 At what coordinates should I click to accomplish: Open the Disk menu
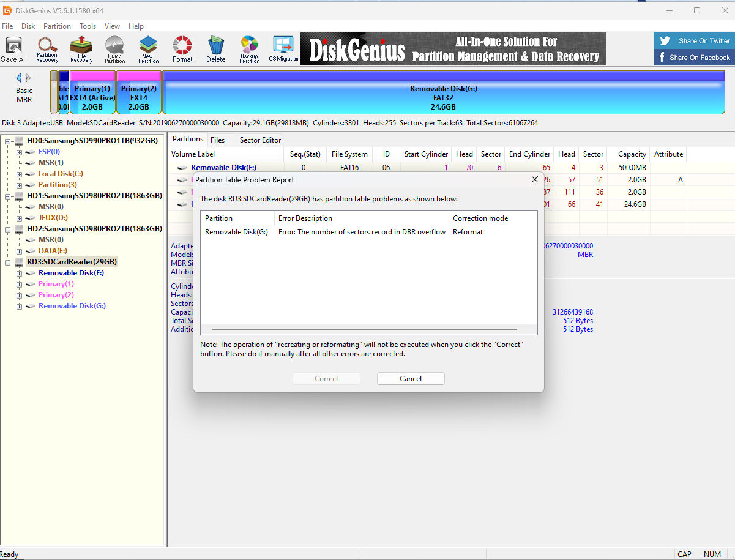28,26
